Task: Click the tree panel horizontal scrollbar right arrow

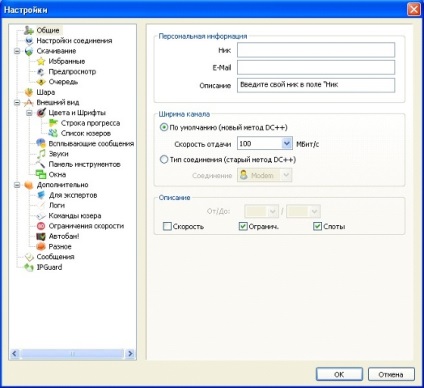Action: point(130,354)
